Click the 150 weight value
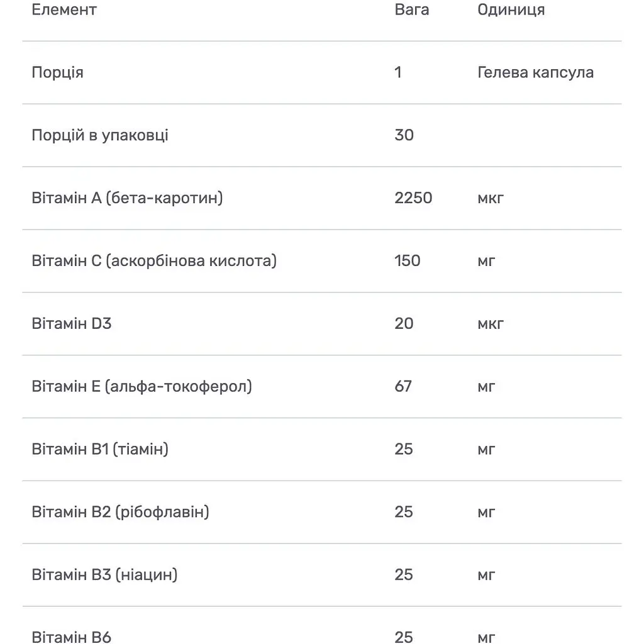 click(408, 261)
